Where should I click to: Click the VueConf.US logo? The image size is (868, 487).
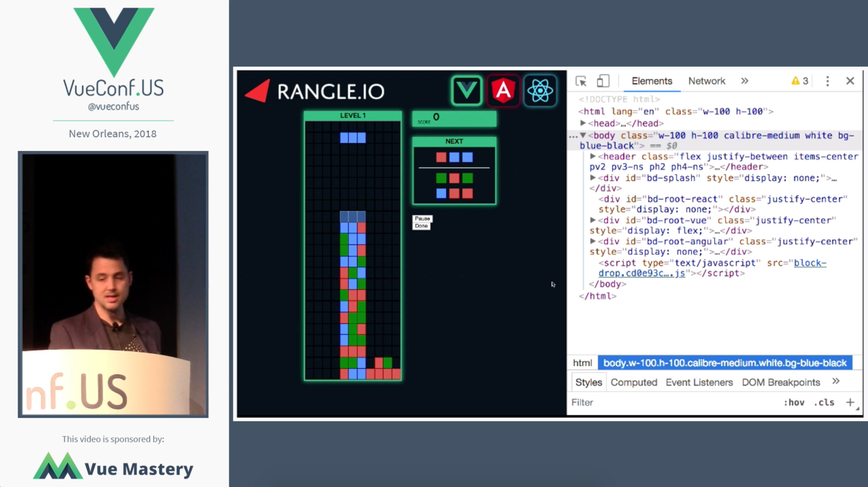click(x=113, y=52)
